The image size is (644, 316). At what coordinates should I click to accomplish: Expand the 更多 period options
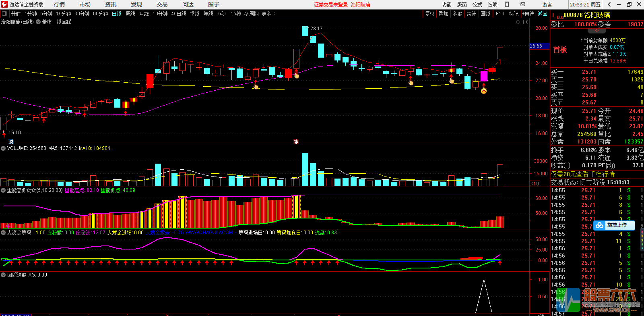coord(268,14)
